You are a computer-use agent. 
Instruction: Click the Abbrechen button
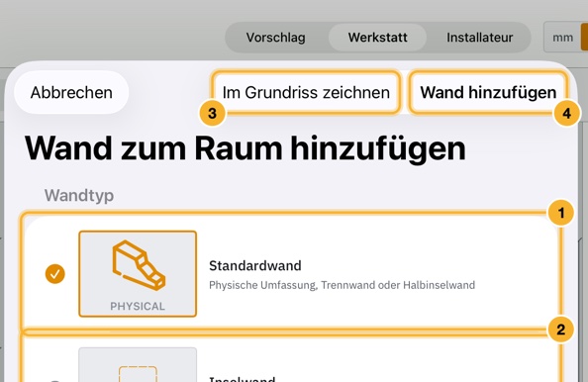coord(71,93)
